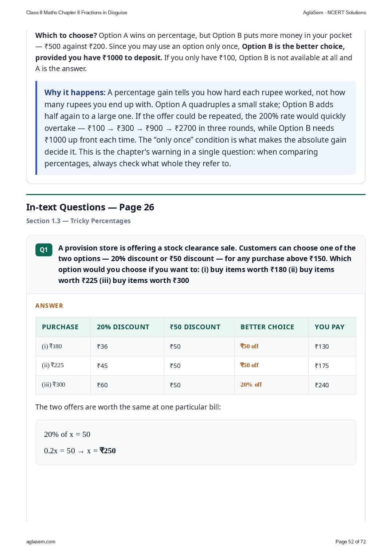Click the PURCHASE column header

tap(60, 327)
